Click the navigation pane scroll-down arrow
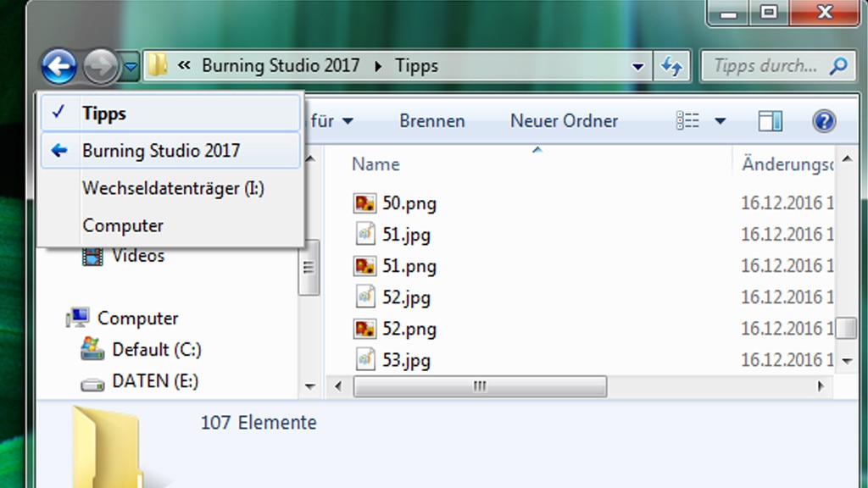The width and height of the screenshot is (868, 488). tap(309, 386)
